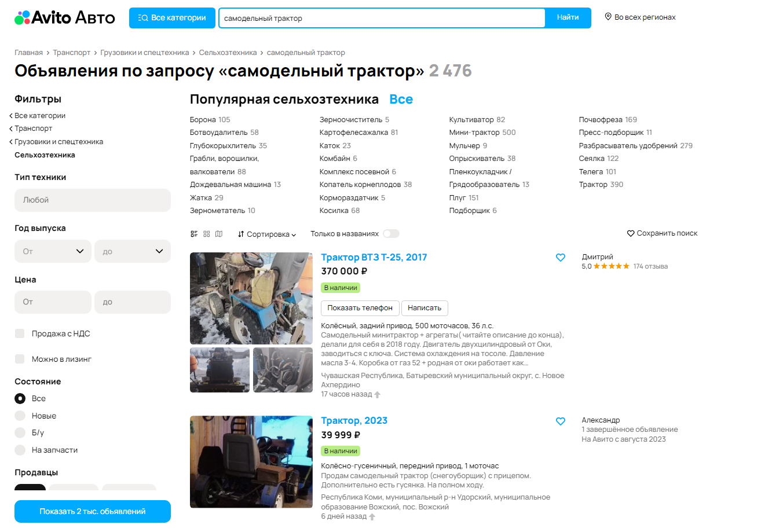Select the Б/у condition radio button
Viewport: 772px width, 532px height.
point(20,432)
